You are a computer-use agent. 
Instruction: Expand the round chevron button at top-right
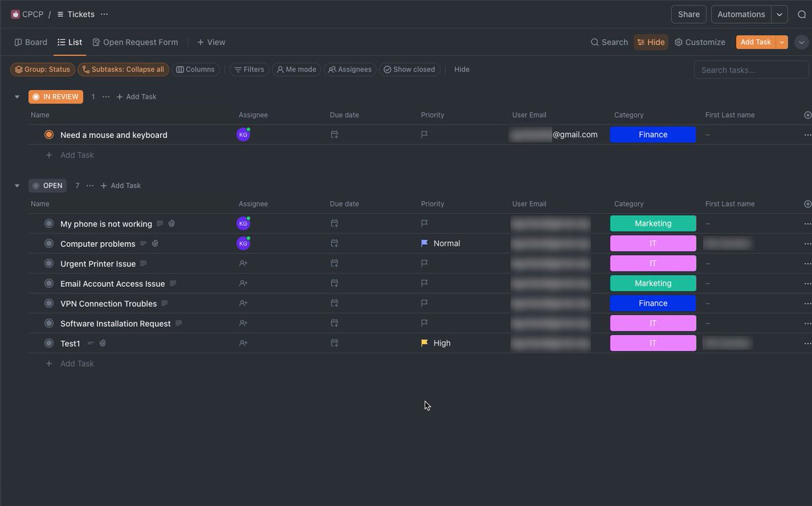coord(802,42)
